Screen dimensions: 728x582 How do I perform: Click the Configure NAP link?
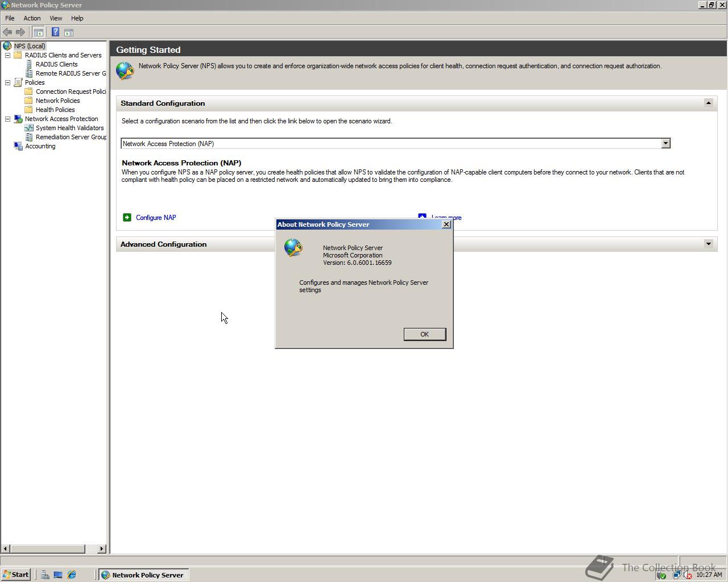[156, 218]
